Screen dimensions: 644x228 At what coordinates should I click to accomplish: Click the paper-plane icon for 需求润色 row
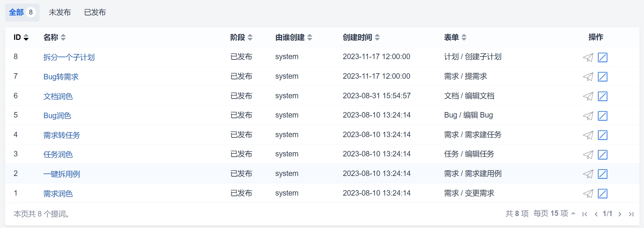point(588,194)
